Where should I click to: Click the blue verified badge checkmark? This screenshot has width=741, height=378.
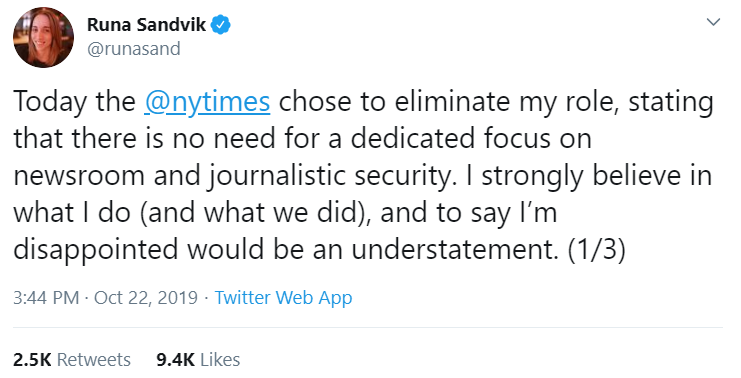[x=220, y=25]
